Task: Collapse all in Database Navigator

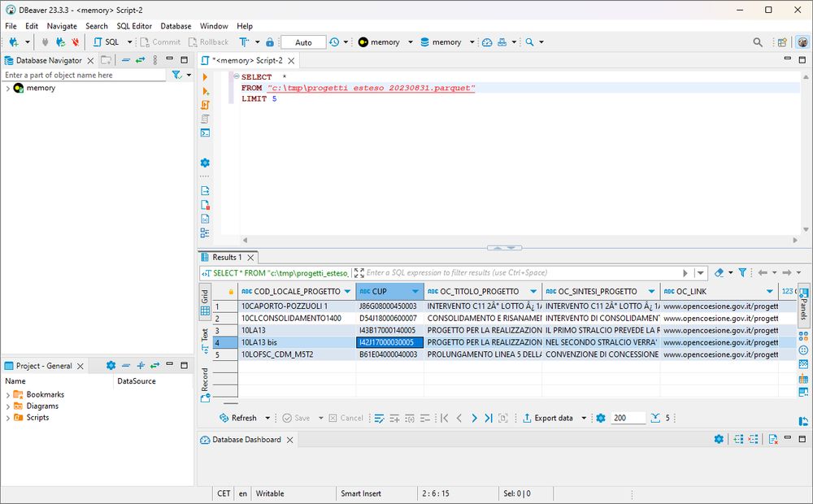Action: pyautogui.click(x=125, y=60)
